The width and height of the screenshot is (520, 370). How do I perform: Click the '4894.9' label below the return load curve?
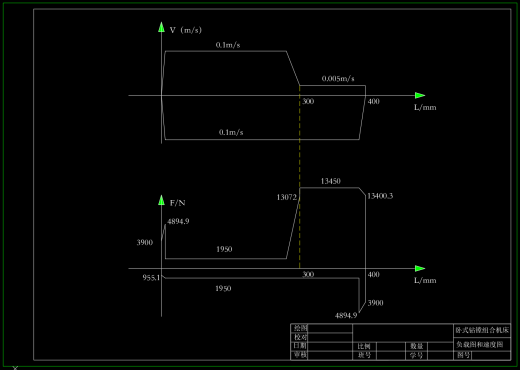pyautogui.click(x=346, y=315)
